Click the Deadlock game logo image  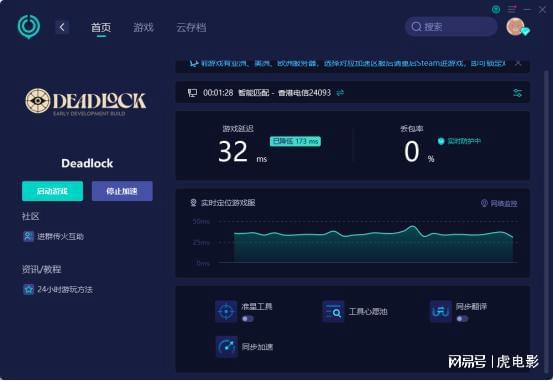[x=86, y=102]
